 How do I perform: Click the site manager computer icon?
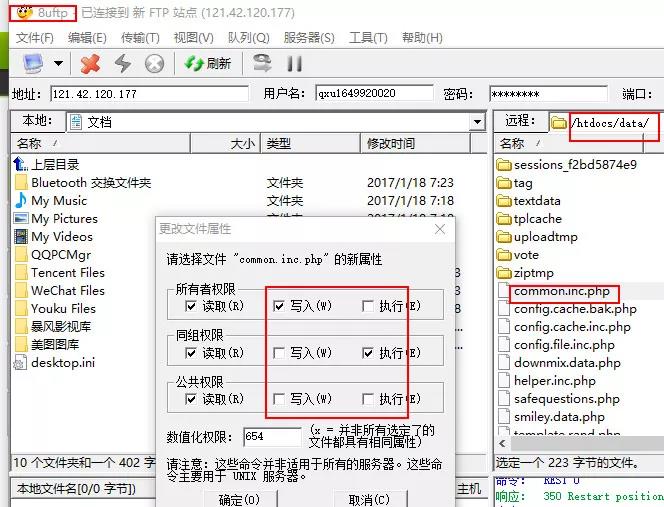click(33, 64)
